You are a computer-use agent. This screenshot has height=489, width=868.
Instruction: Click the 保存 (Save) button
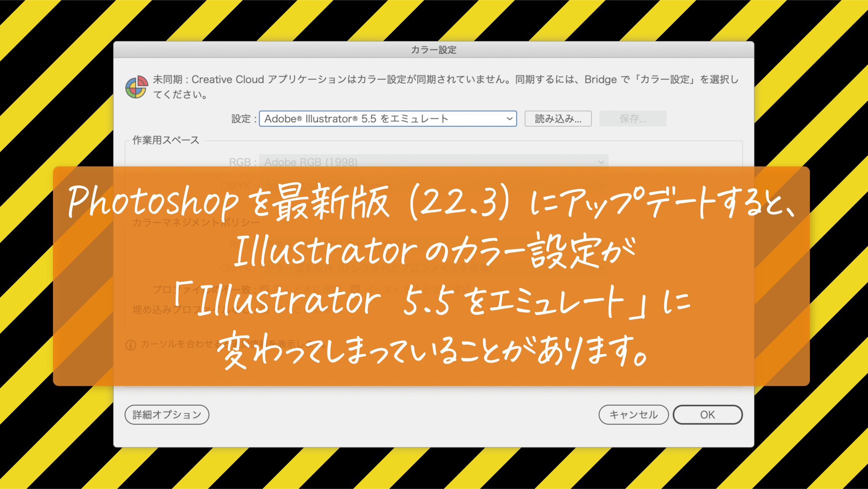click(633, 118)
